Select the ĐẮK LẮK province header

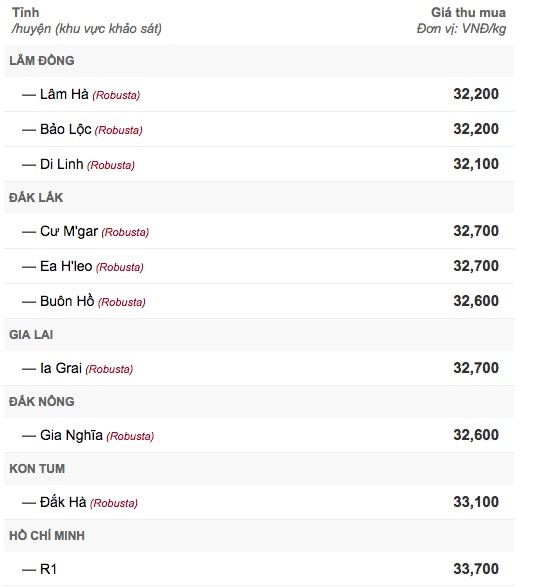(x=36, y=198)
